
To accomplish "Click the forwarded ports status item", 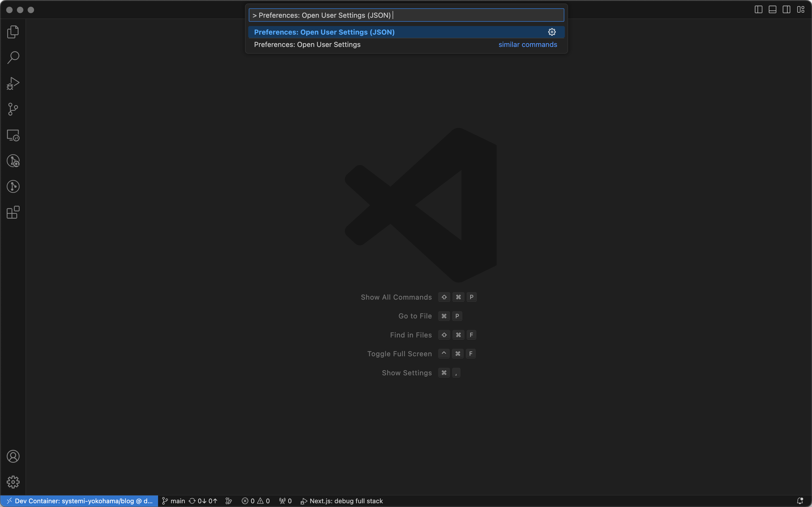I will point(286,501).
